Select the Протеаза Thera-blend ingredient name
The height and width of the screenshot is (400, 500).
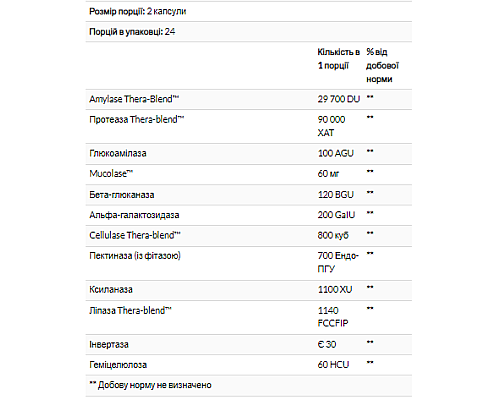pyautogui.click(x=137, y=120)
